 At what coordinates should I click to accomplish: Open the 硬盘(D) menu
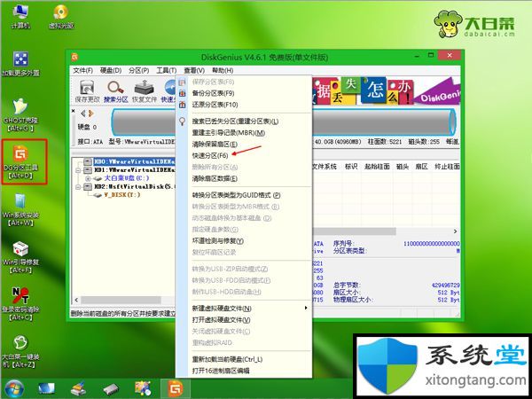click(x=111, y=70)
